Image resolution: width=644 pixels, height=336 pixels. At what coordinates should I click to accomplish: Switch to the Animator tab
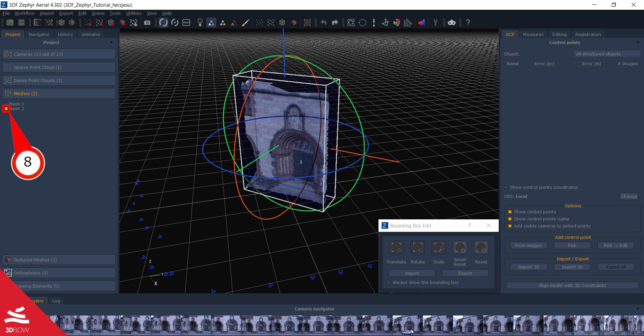pyautogui.click(x=91, y=34)
